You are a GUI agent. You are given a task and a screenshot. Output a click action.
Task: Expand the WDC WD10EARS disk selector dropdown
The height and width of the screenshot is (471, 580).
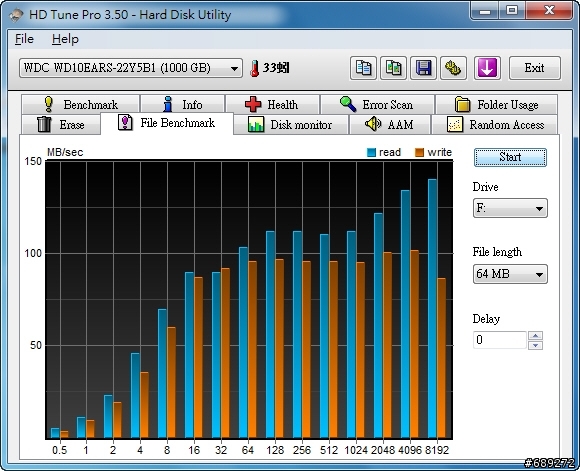[x=131, y=68]
